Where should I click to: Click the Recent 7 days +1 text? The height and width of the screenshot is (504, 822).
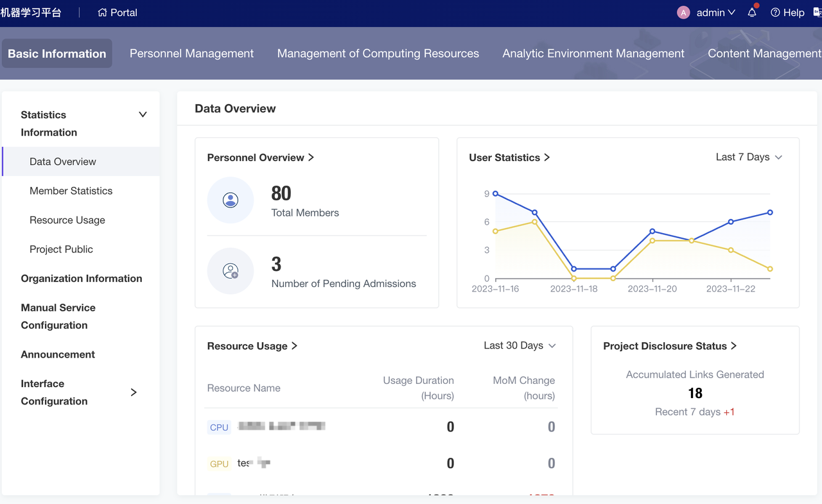click(x=695, y=412)
